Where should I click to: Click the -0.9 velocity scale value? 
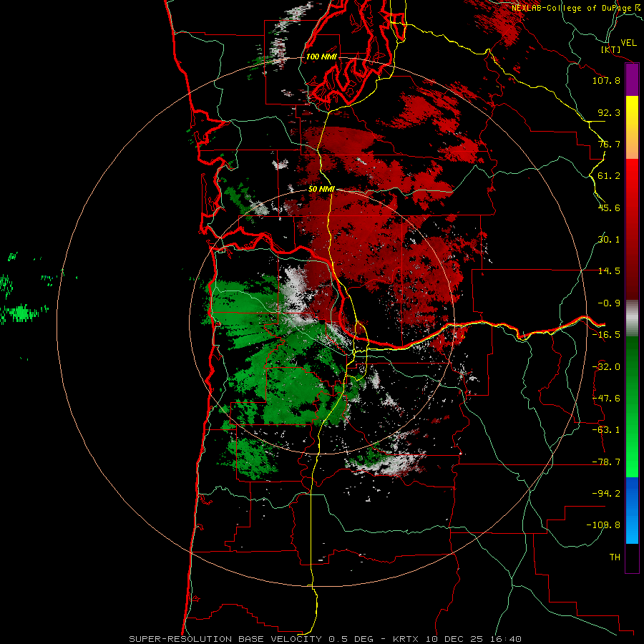[609, 303]
